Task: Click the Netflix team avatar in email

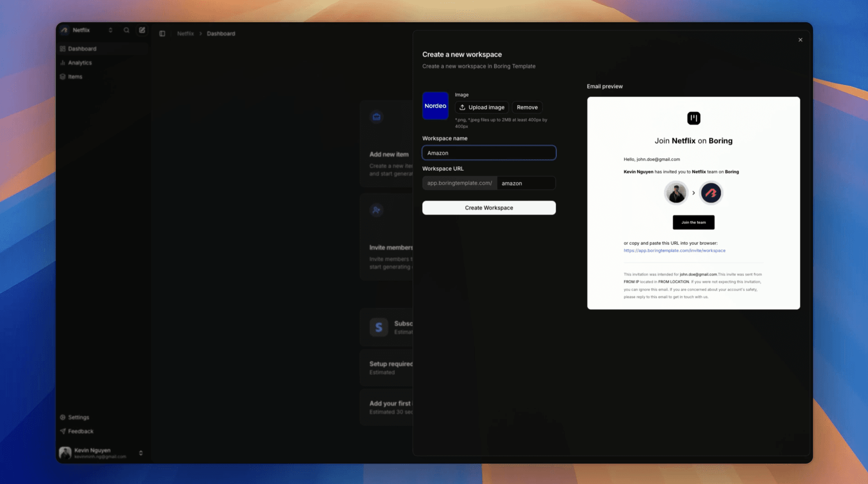Action: tap(711, 193)
